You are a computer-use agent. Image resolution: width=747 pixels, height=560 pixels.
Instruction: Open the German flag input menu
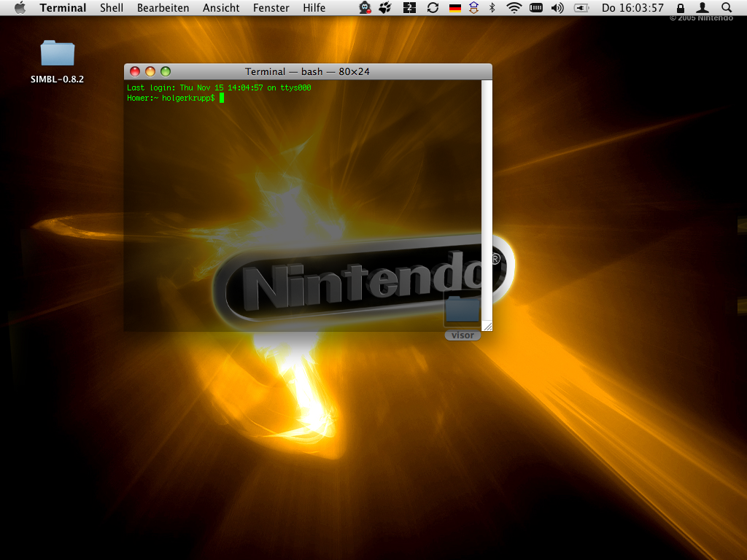(455, 7)
